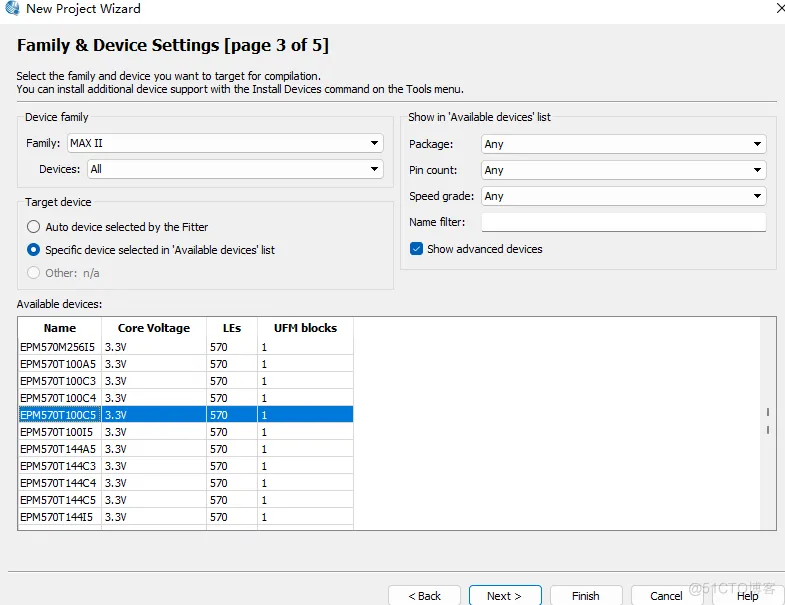Open the Family dropdown showing MAX II
The height and width of the screenshot is (605, 785).
[x=224, y=144]
